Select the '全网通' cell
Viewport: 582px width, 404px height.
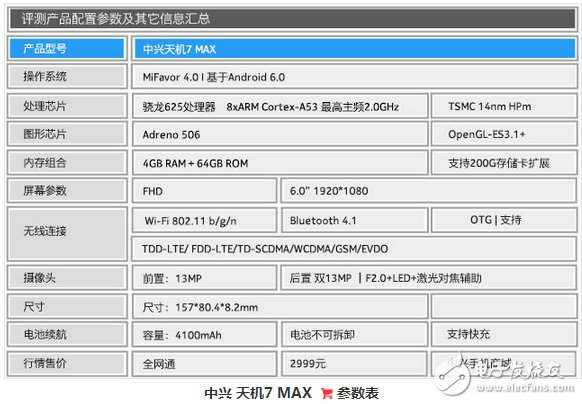[205, 364]
